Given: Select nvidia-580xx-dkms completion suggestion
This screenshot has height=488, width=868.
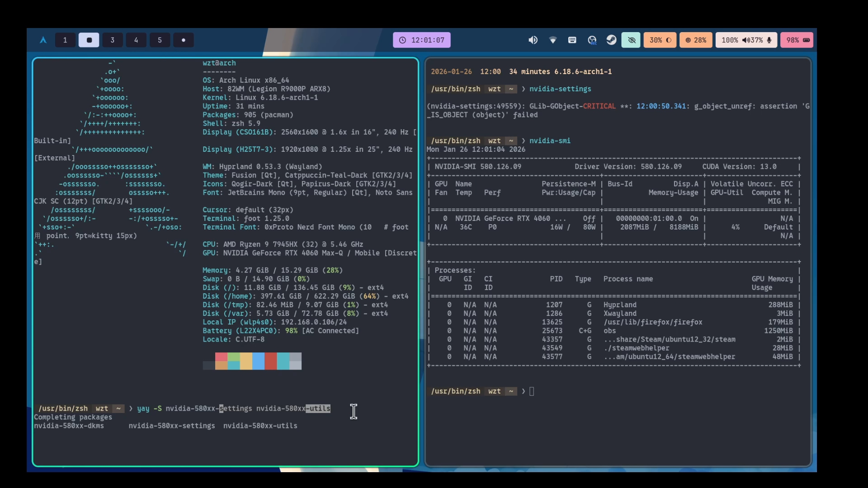Looking at the screenshot, I should pyautogui.click(x=69, y=426).
